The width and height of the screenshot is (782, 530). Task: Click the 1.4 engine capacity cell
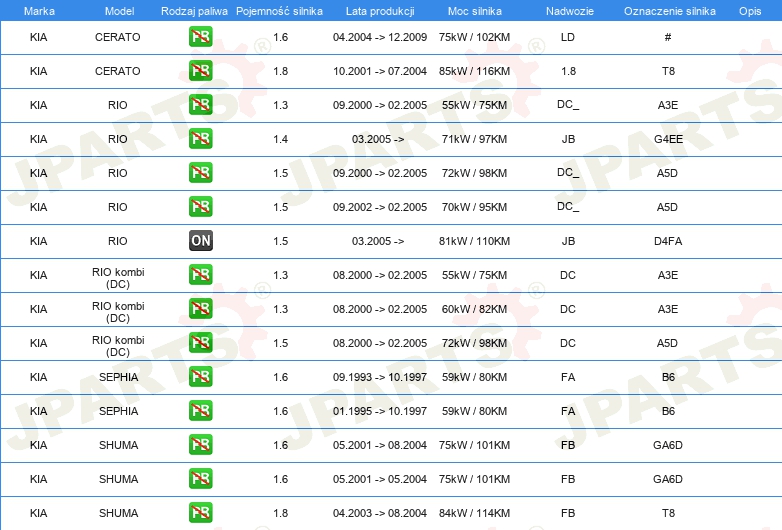(x=280, y=139)
